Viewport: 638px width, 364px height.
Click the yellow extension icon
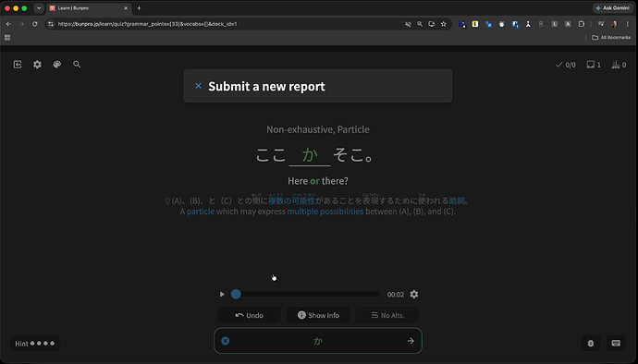pos(475,24)
